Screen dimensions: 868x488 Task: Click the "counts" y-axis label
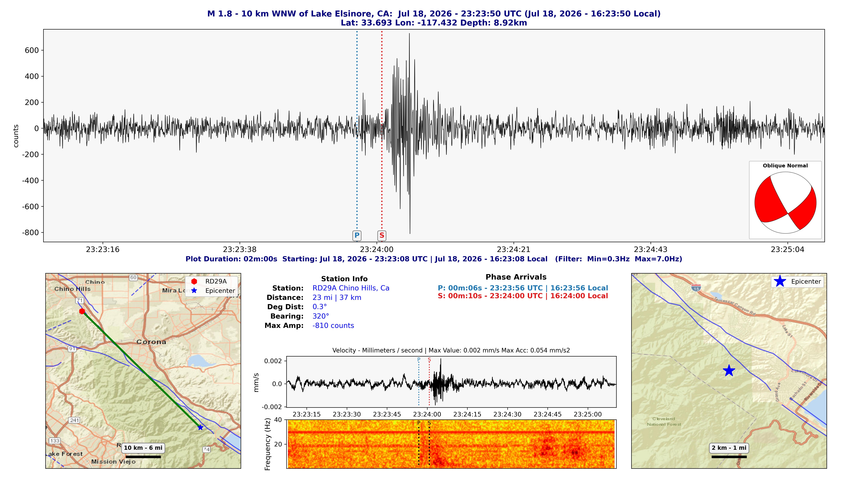coord(16,136)
